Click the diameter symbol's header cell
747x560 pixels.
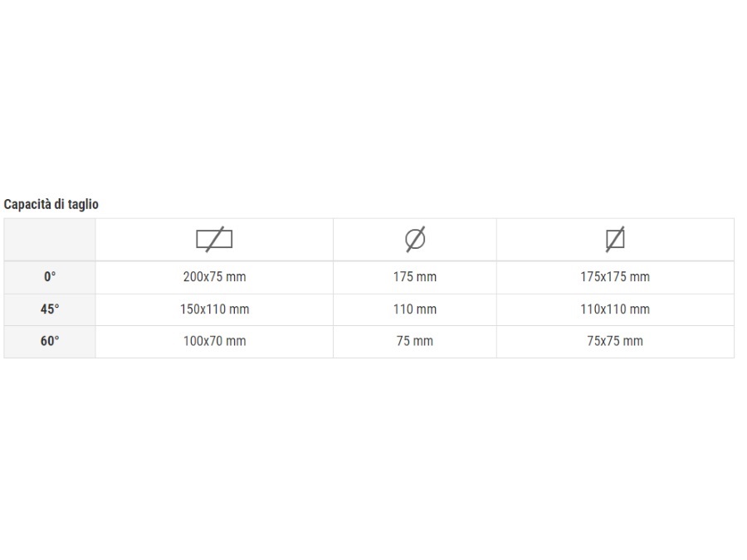click(x=415, y=240)
